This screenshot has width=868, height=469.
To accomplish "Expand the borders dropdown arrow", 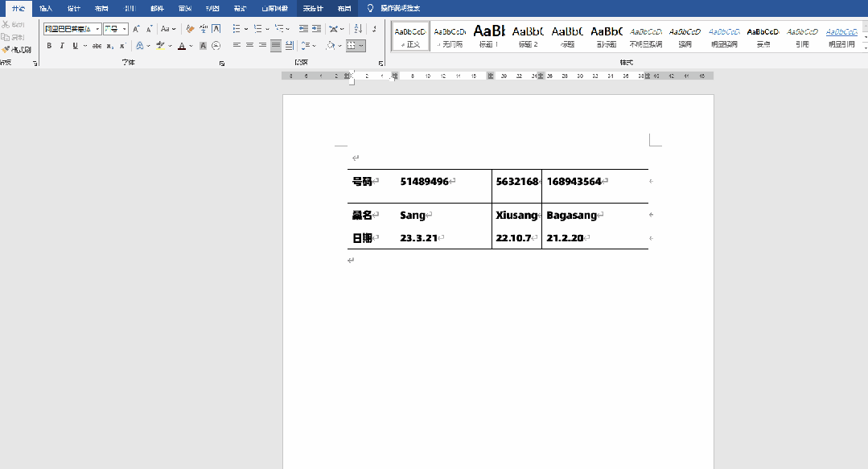I will tap(361, 46).
